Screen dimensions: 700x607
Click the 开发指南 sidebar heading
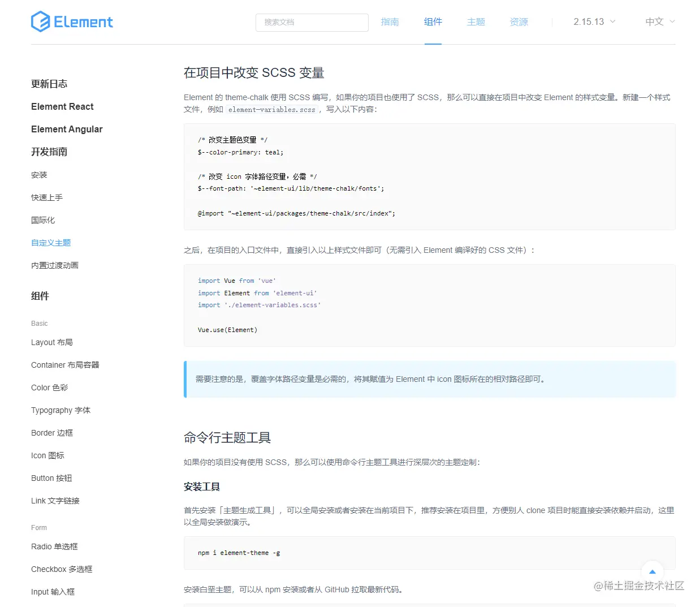pos(49,152)
